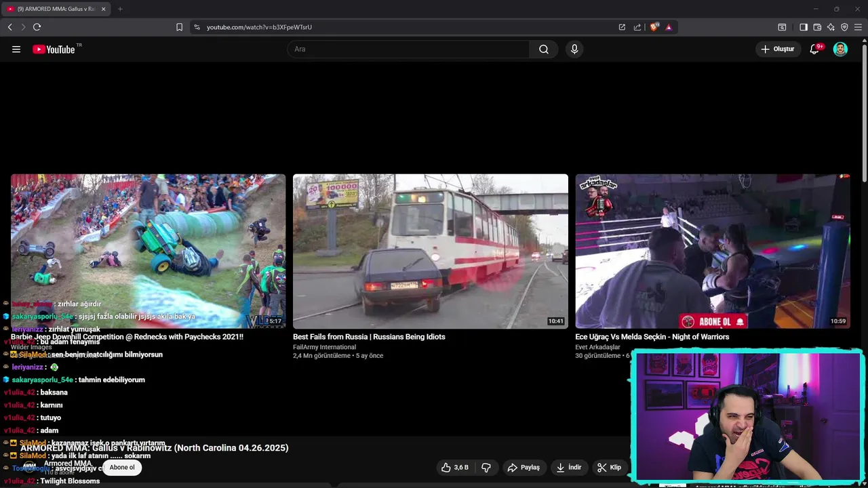Share this page from the address bar
Viewport: 868px width, 488px height.
click(637, 27)
